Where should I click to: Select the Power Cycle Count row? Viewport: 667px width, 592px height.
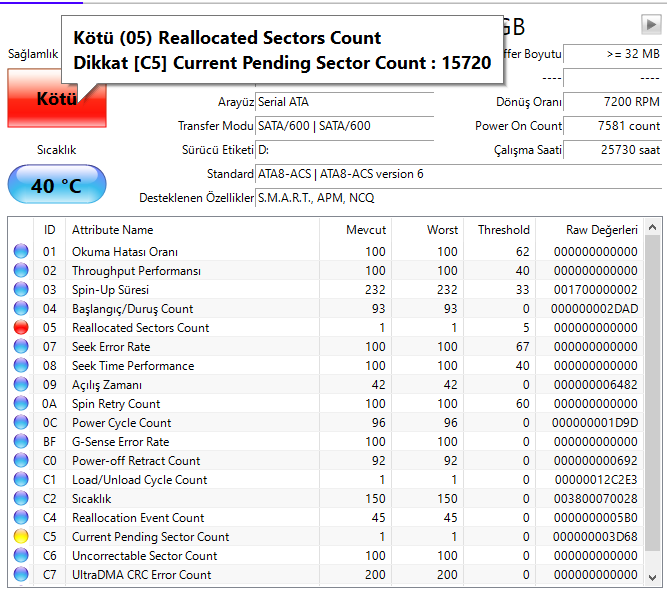(326, 423)
